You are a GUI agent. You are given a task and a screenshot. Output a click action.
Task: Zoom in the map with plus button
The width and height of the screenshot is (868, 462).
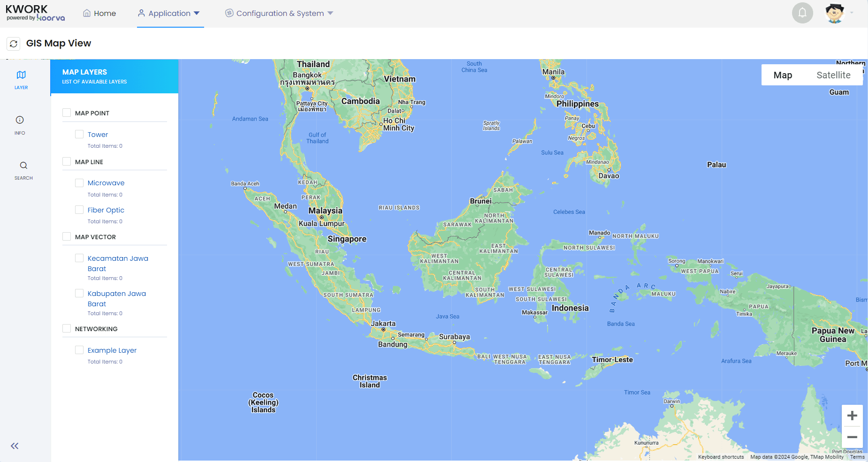pos(852,416)
